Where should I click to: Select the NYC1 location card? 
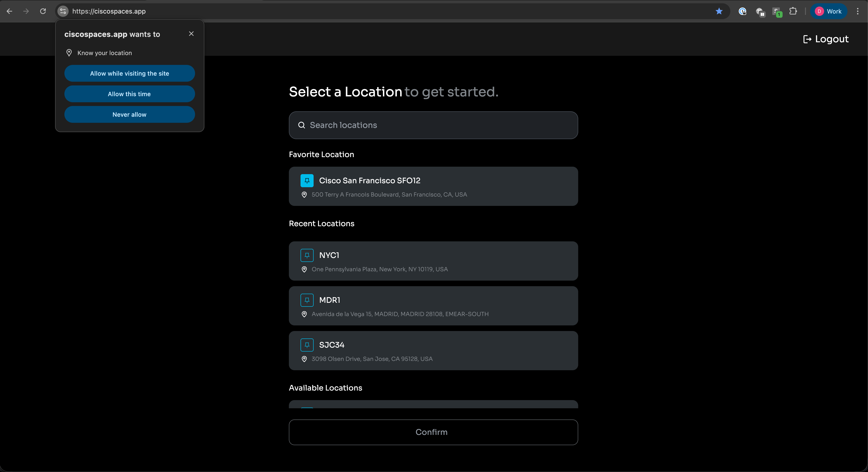[433, 261]
